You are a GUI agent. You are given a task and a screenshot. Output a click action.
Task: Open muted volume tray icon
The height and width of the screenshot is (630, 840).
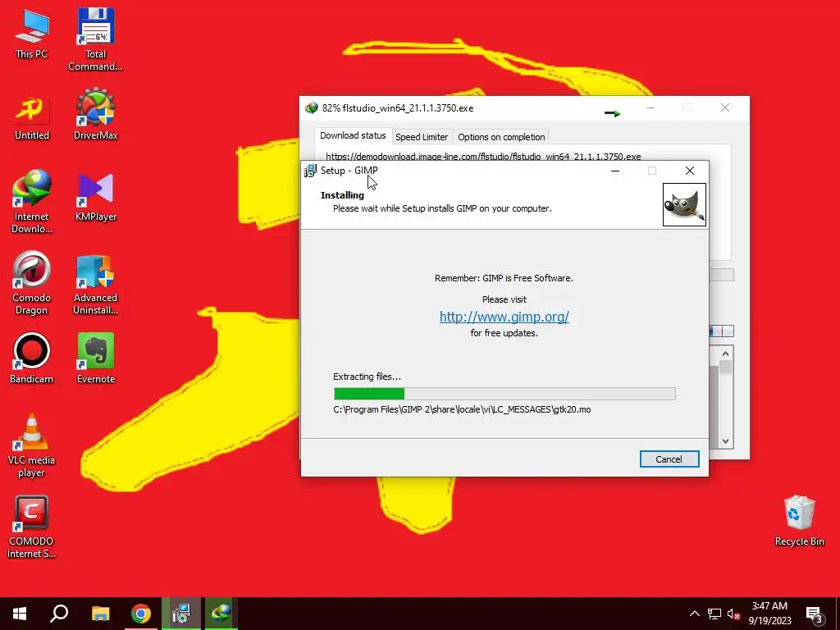coord(733,614)
